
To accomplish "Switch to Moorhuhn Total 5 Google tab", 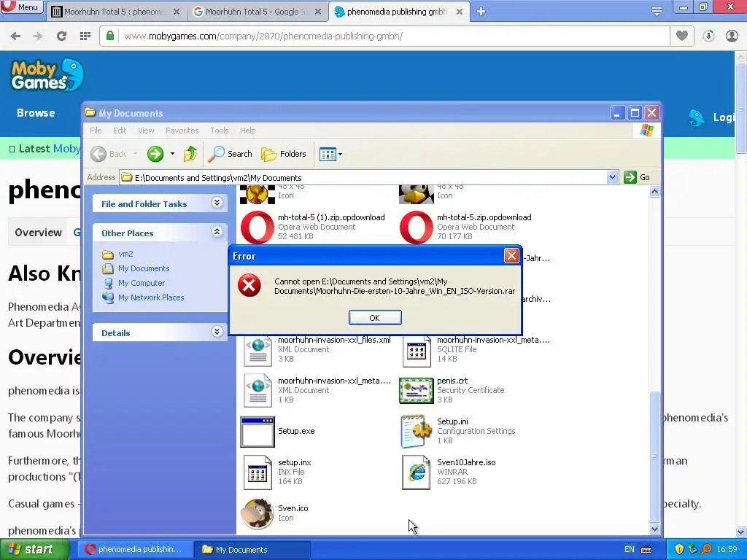I will pos(256,12).
